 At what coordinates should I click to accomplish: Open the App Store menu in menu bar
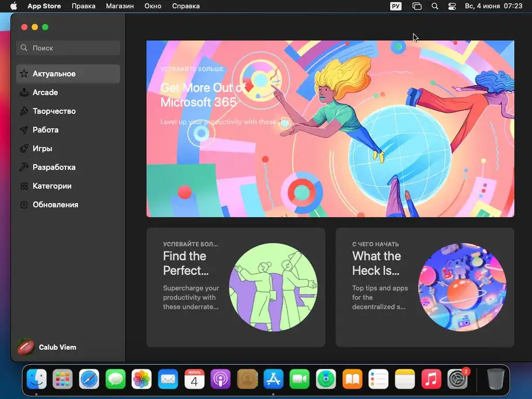point(44,6)
